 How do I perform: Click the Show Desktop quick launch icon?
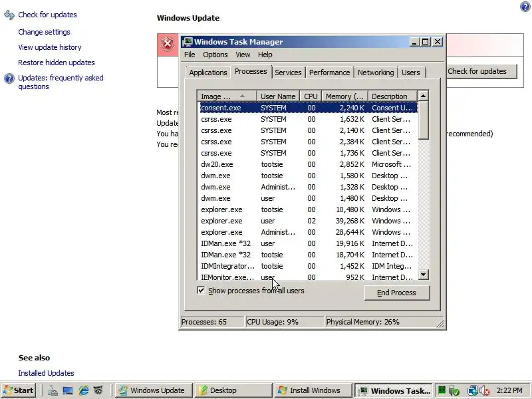[68, 390]
